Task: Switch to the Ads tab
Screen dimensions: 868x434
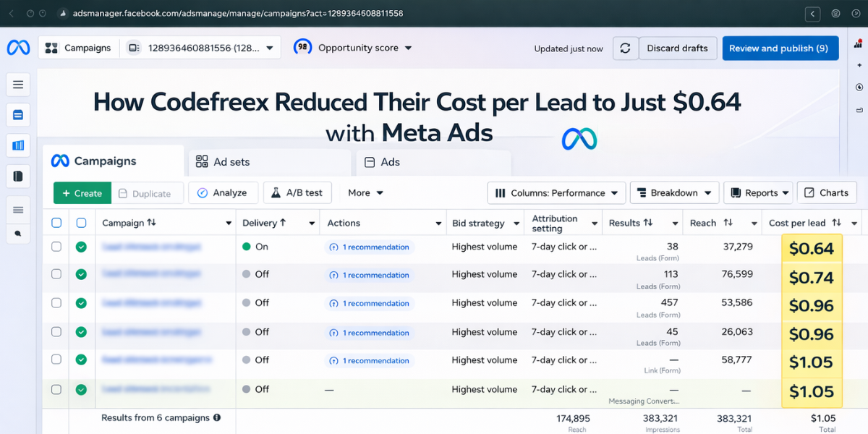Action: tap(433, 162)
